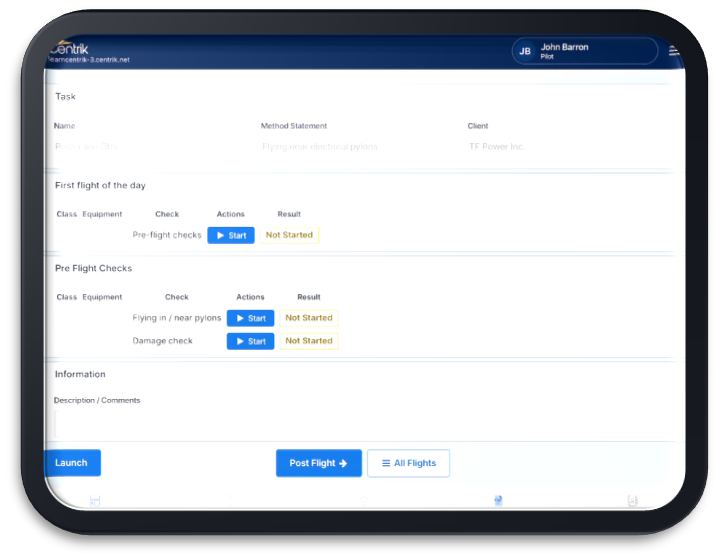Screen dimensions: 721x559
Task: Click the Launch button
Action: point(72,462)
